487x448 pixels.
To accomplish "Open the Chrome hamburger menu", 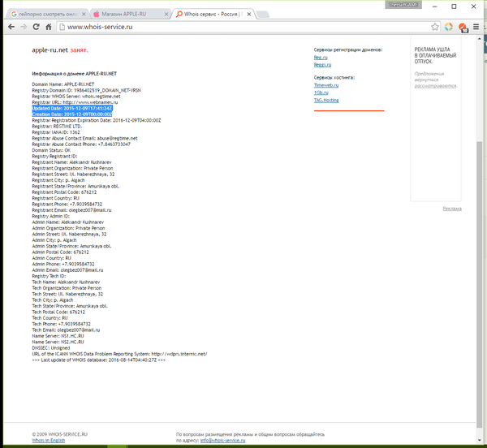I will coord(476,27).
